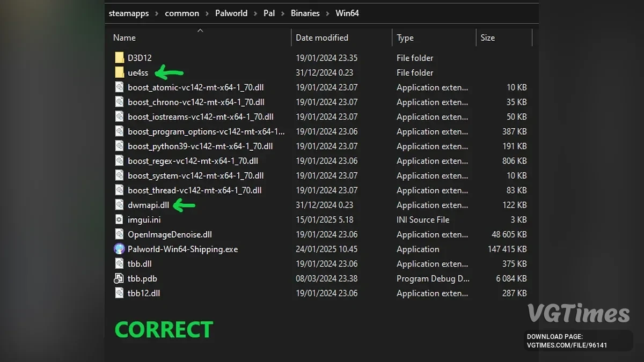Select the OpenImageDenoise.dll file name
Viewport: 644px width, 362px height.
(x=170, y=234)
